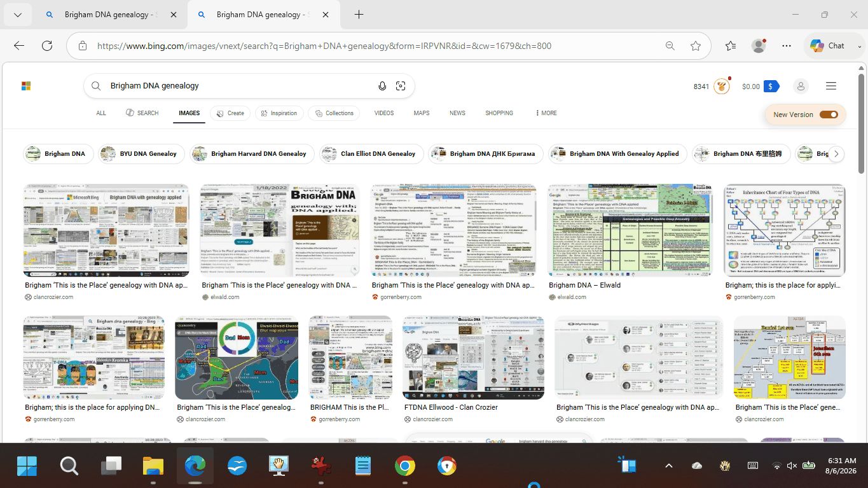Viewport: 868px width, 488px height.
Task: Open visual search camera icon
Action: [x=401, y=86]
